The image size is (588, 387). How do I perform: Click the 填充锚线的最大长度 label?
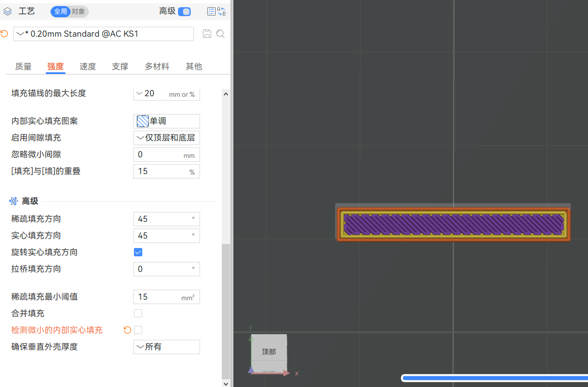click(x=49, y=93)
